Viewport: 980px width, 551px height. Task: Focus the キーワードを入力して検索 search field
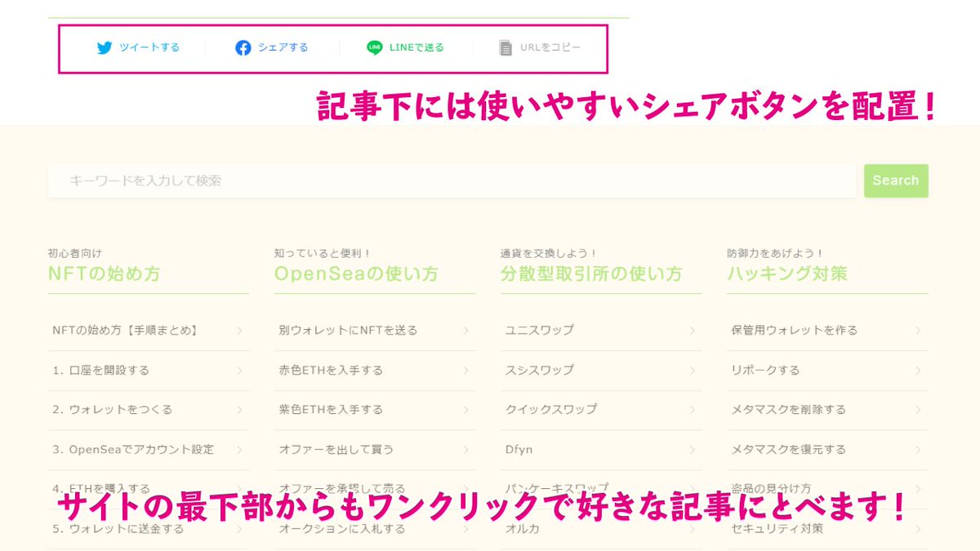coord(452,180)
